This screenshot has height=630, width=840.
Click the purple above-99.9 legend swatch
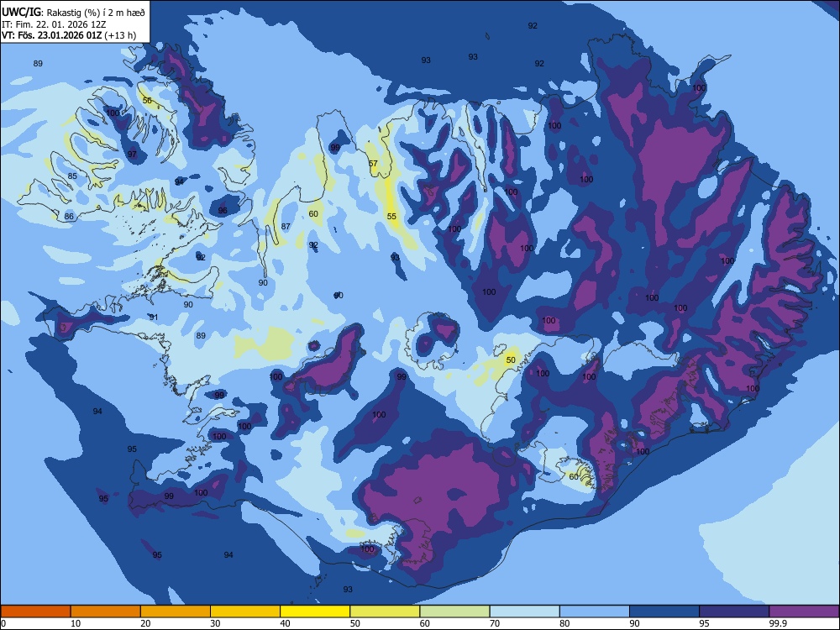pyautogui.click(x=804, y=612)
